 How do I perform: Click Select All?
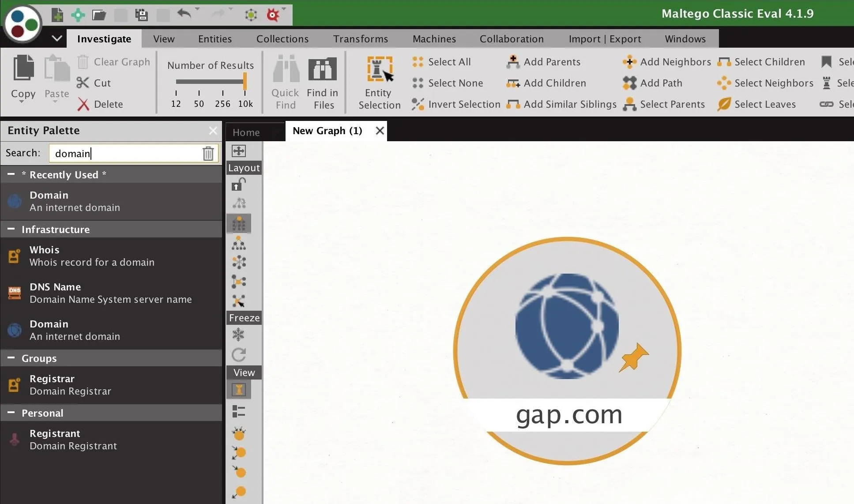(x=441, y=62)
